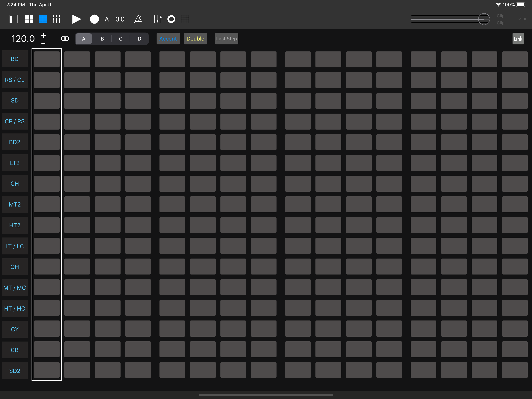
Task: Toggle the sidebar panel icon
Action: tap(14, 19)
